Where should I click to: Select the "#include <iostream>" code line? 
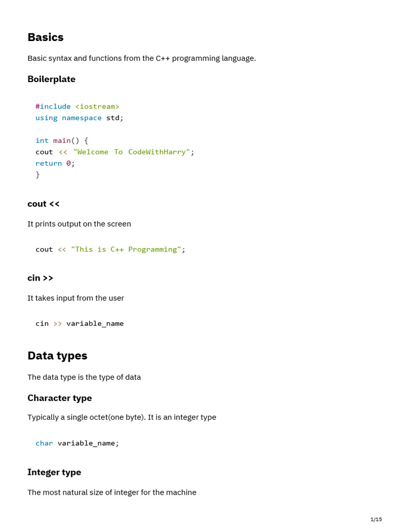[x=77, y=107]
